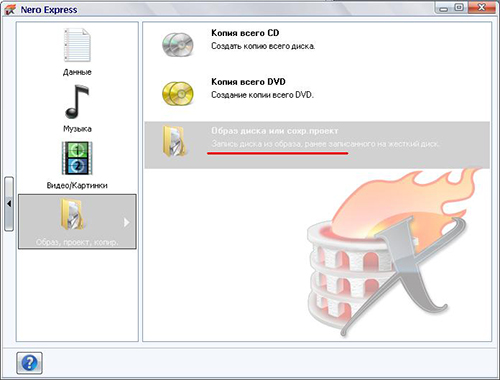Viewport: 500px width, 380px height.
Task: Select the Образ, проект, копир. folder icon
Action: click(x=72, y=214)
